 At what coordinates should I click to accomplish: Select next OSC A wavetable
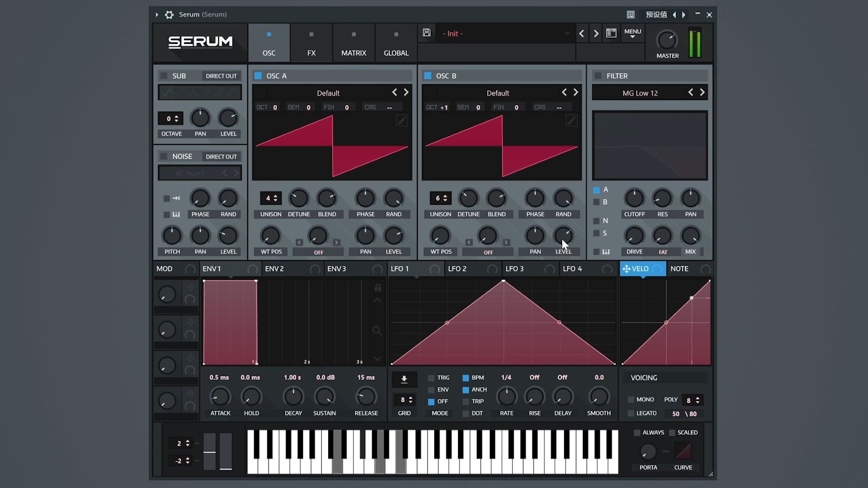[x=406, y=92]
